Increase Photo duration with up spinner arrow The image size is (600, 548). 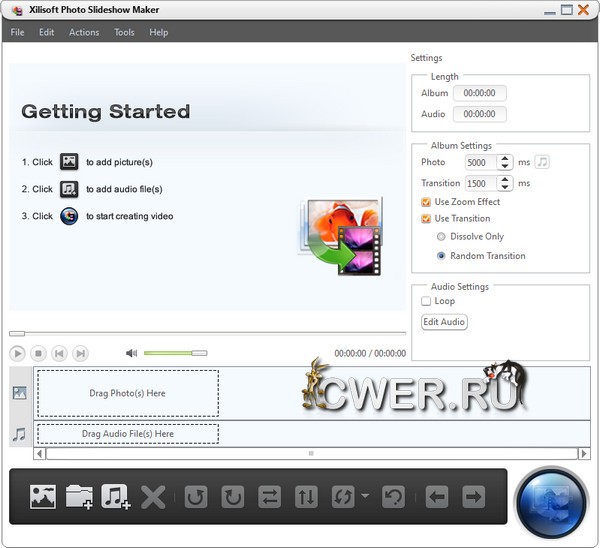pos(505,158)
